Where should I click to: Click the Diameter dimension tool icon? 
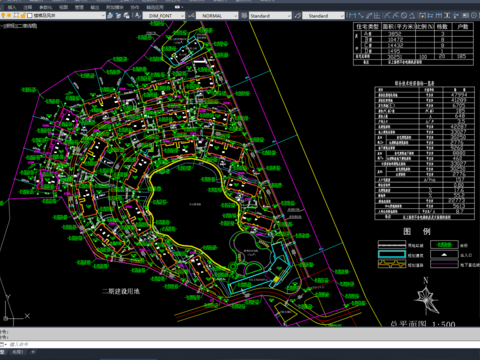pos(404,16)
